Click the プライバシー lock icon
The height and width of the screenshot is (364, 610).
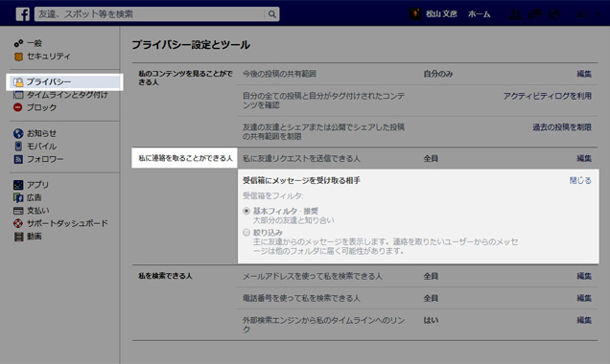pyautogui.click(x=18, y=82)
